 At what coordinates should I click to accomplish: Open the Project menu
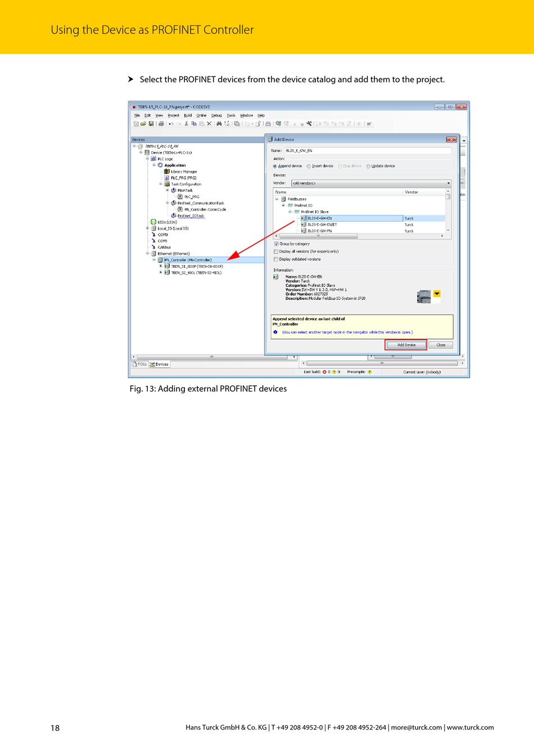[173, 115]
